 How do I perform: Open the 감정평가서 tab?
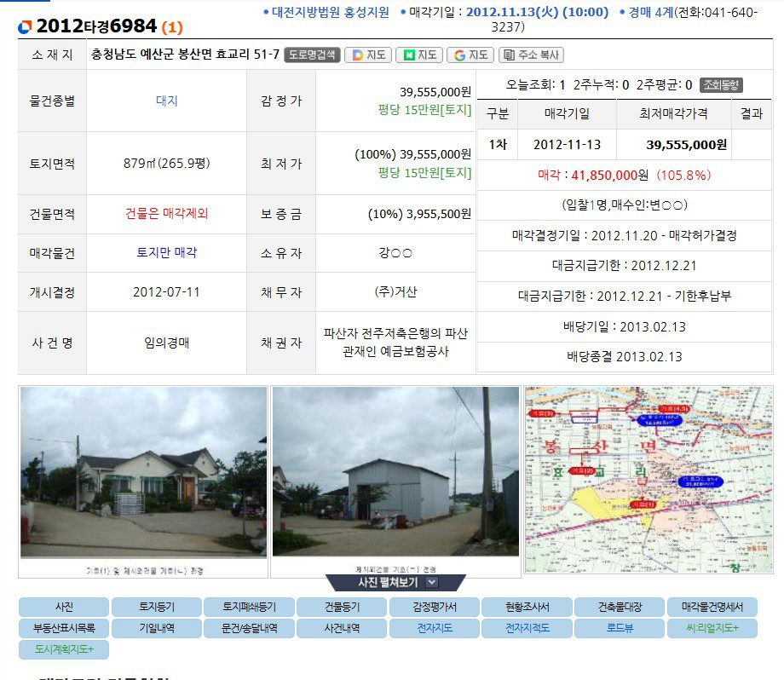(434, 608)
